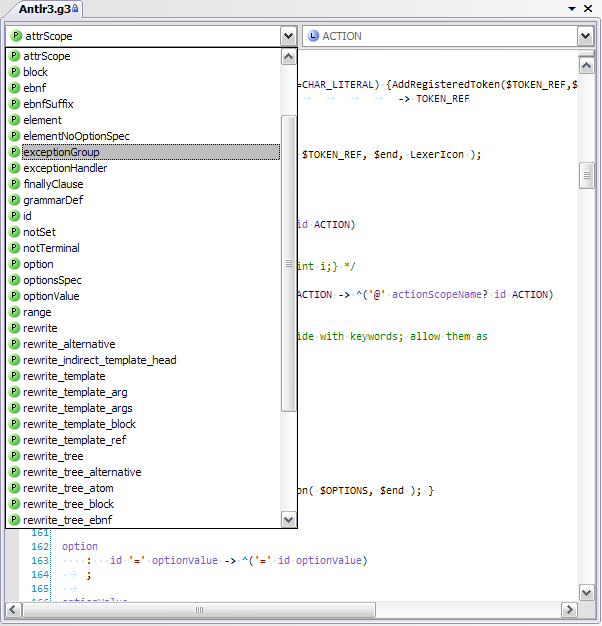602x626 pixels.
Task: Click the P icon beside exceptionHandler
Action: (x=14, y=168)
